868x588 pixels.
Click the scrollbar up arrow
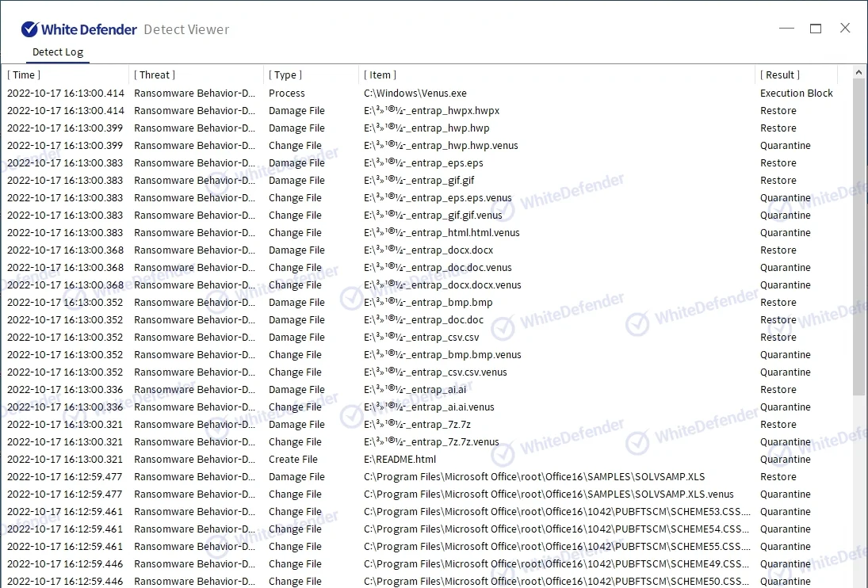click(859, 74)
